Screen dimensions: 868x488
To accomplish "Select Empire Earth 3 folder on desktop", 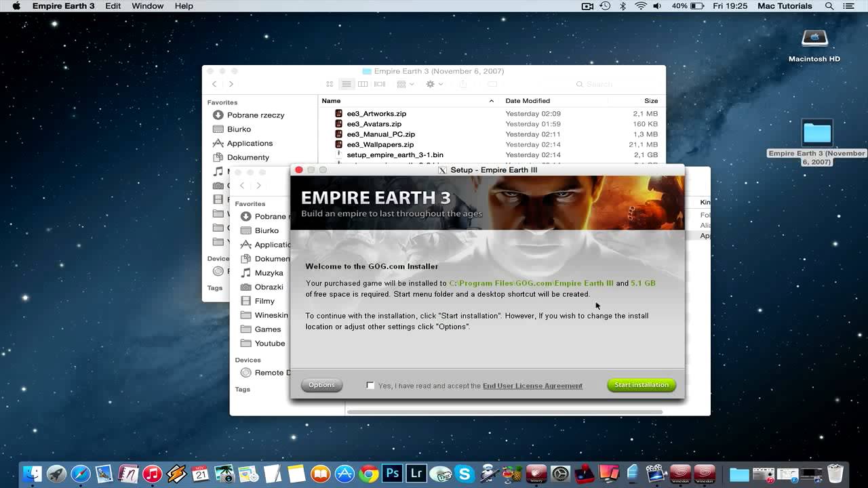I will (816, 142).
